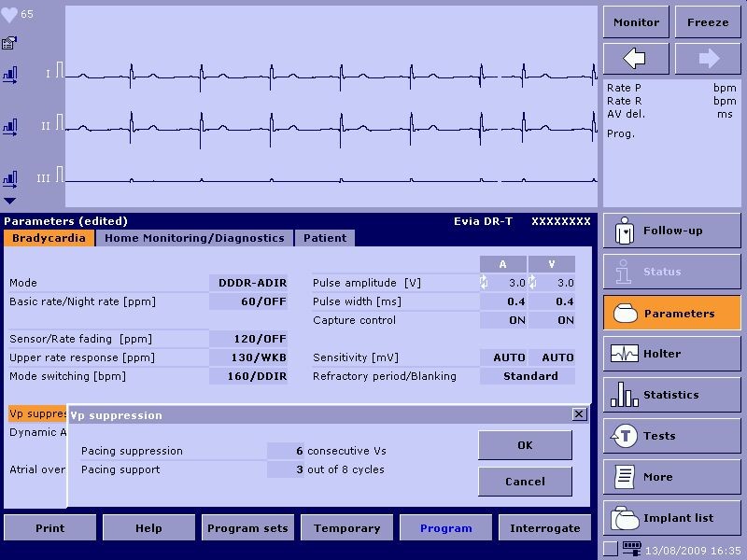
Task: Click the heart rate icon
Action: click(9, 15)
